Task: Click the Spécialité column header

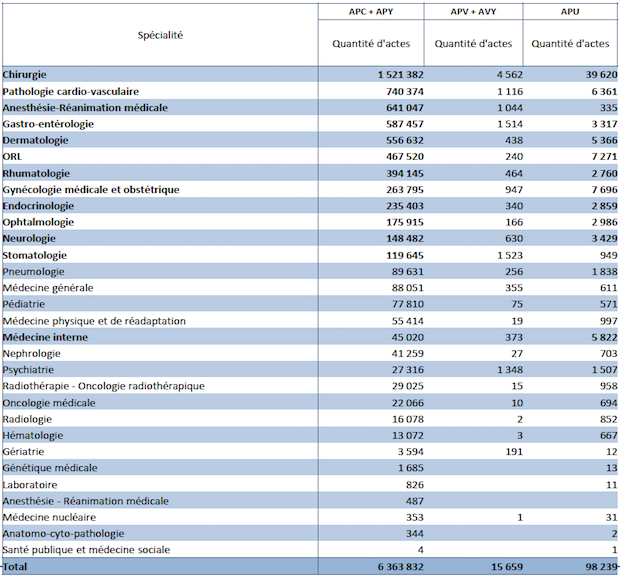Action: coord(160,35)
